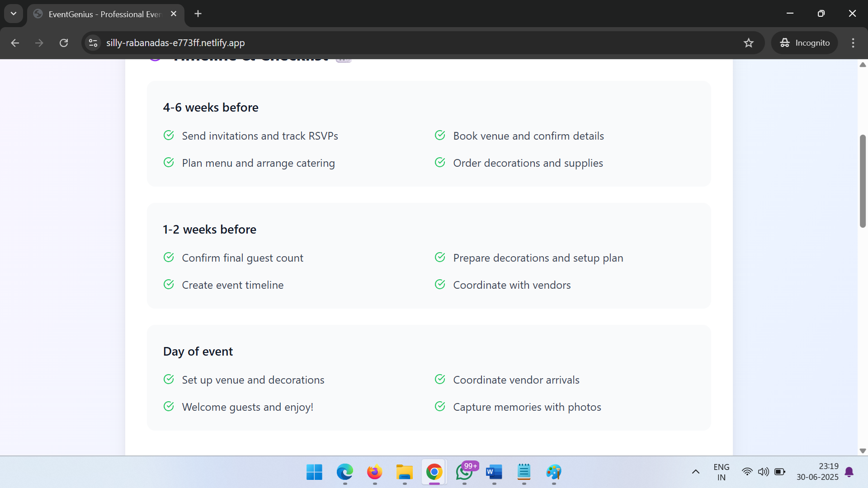Check the Confirm final guest count item
This screenshot has width=868, height=488.
(169, 258)
